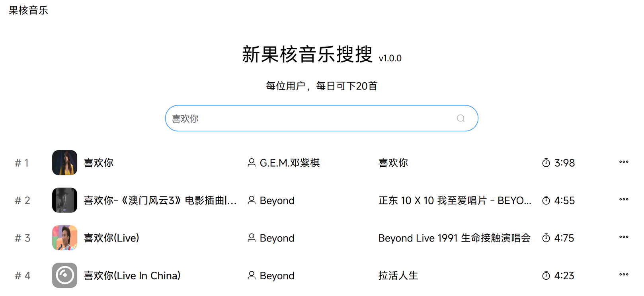Click album name 拉活人生
Viewport: 644px width, 296px height.
click(398, 276)
